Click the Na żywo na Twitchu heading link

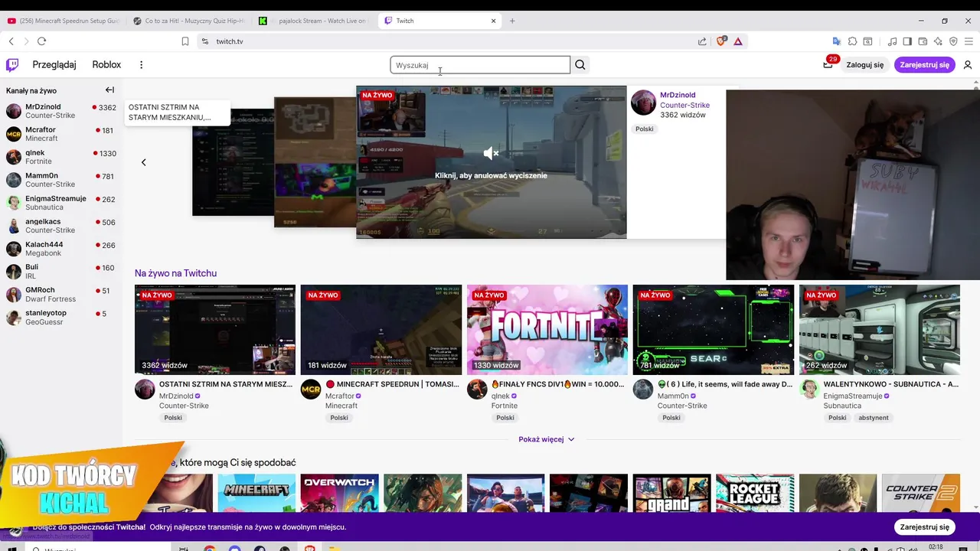coord(175,273)
